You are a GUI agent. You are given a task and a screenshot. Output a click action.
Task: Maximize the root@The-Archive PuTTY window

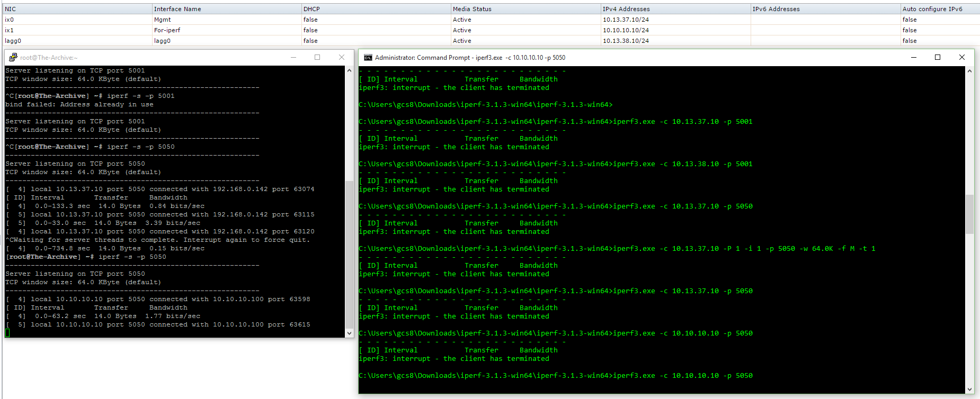tap(317, 57)
